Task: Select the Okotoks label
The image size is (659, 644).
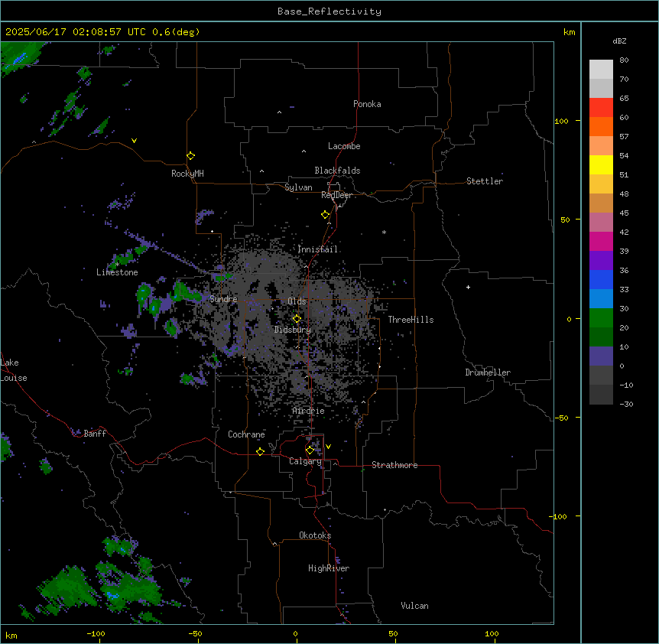Action: point(315,535)
